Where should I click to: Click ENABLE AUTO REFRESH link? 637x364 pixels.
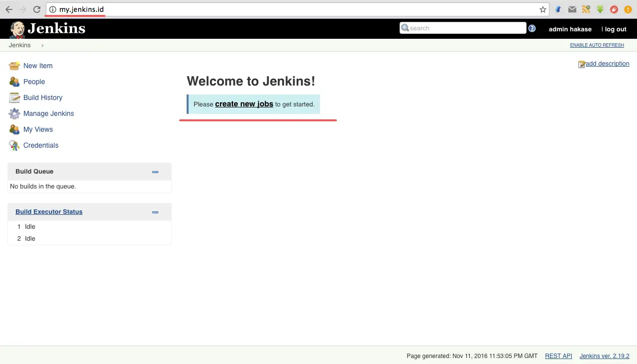[597, 45]
